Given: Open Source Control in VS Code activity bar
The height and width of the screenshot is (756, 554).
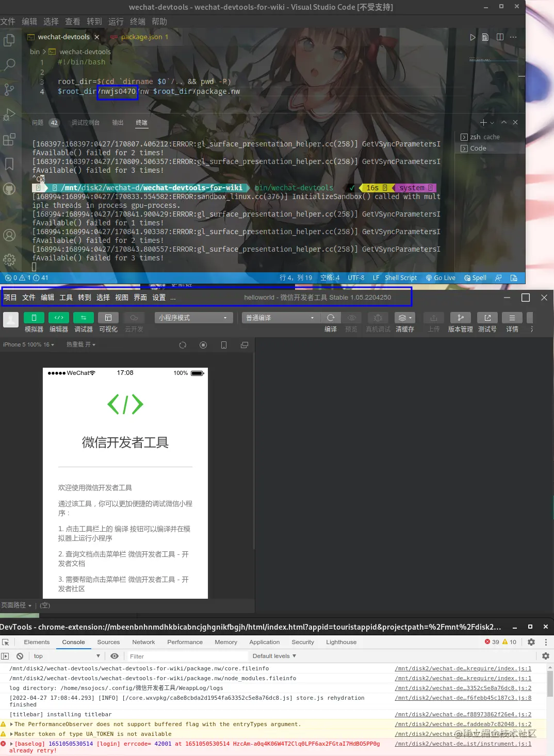Looking at the screenshot, I should 9,90.
